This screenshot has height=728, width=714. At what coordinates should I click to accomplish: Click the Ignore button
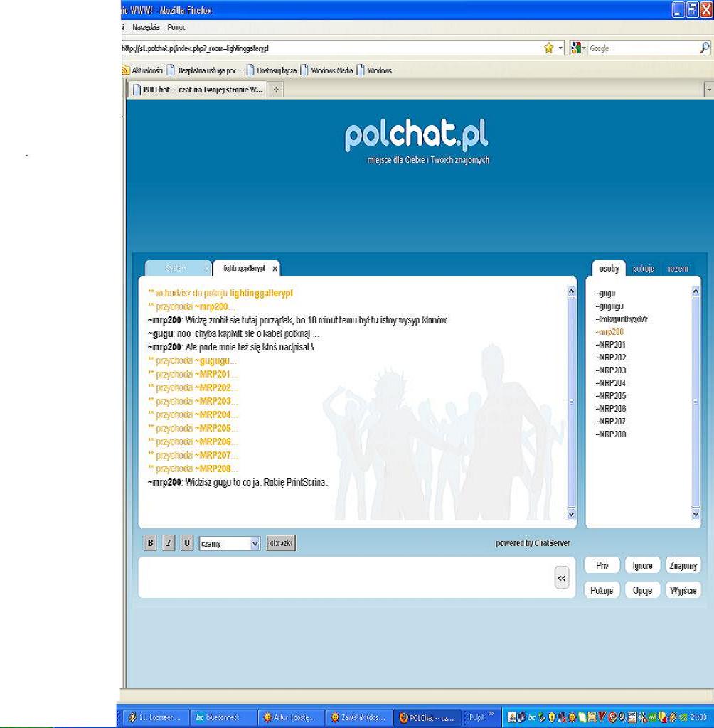point(642,565)
